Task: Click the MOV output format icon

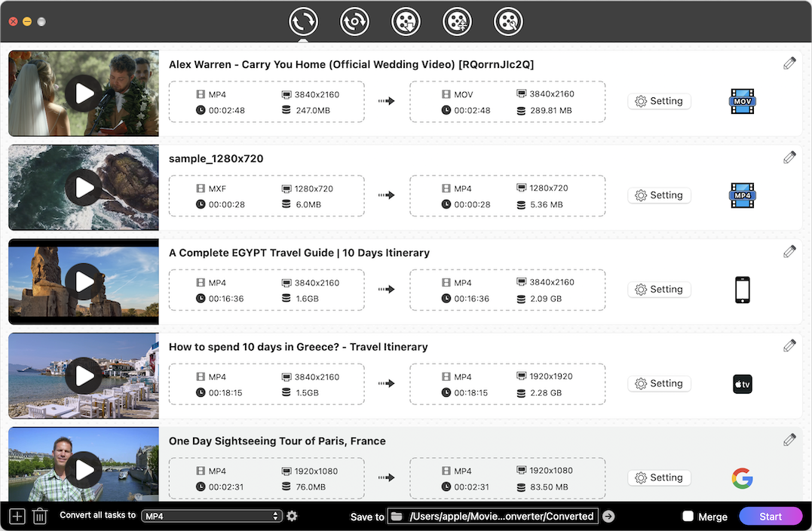Action: coord(742,101)
